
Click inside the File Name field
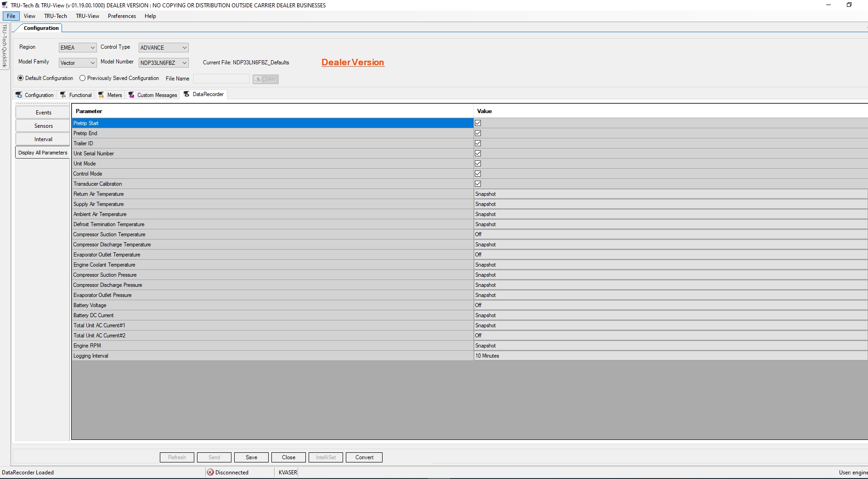[x=221, y=79]
